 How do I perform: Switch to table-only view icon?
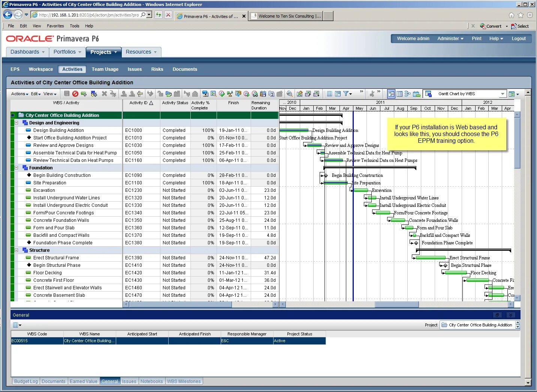tap(399, 94)
